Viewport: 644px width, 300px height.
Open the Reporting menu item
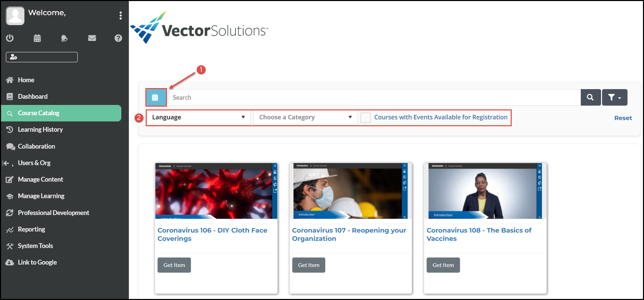click(31, 229)
